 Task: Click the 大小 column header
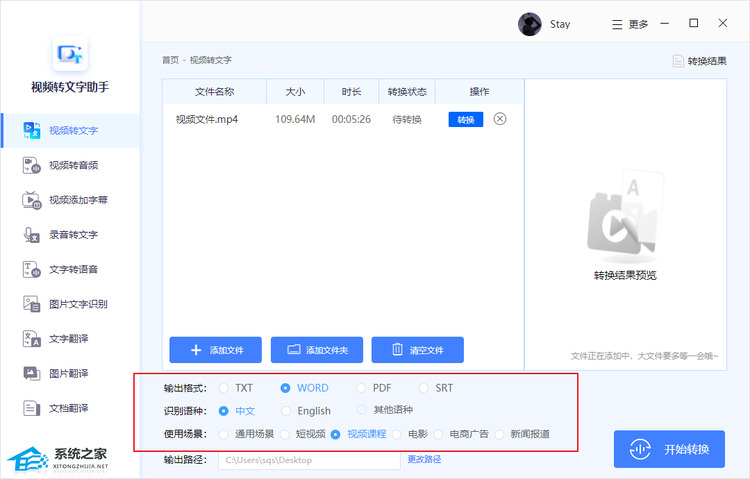(x=295, y=92)
